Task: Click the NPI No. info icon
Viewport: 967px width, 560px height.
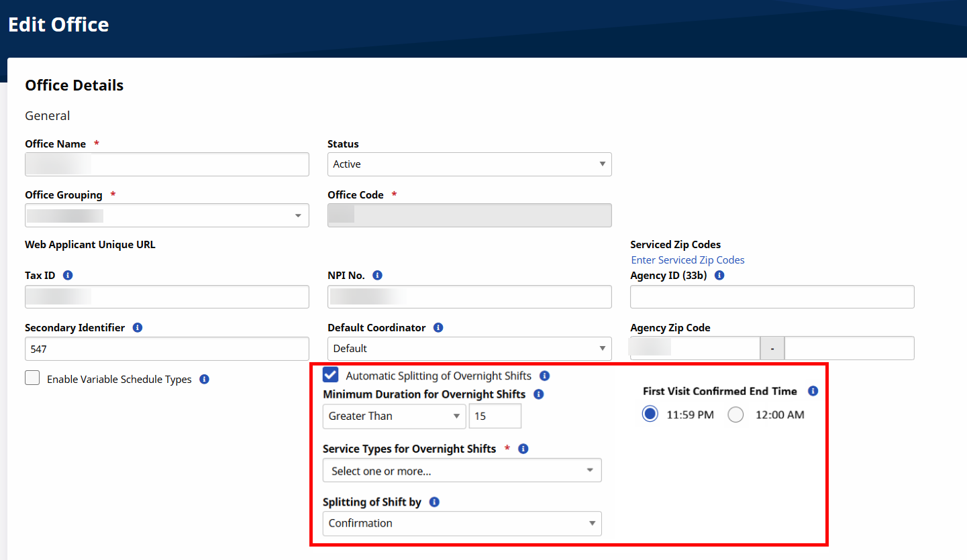Action: coord(377,276)
